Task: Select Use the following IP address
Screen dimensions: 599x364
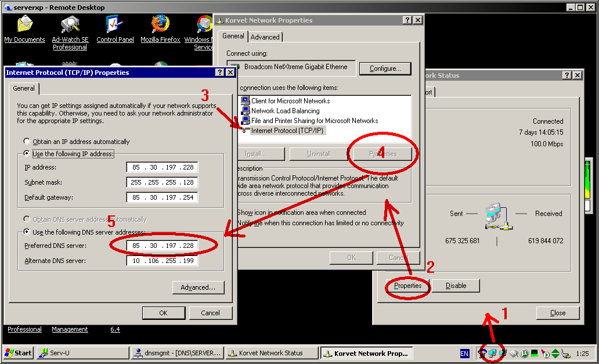Action: 26,153
